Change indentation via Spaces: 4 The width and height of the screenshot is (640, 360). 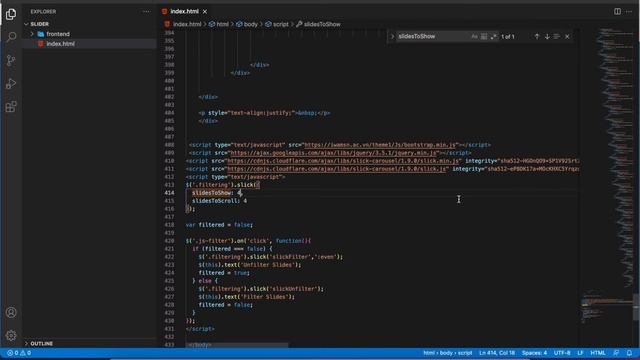pos(534,353)
